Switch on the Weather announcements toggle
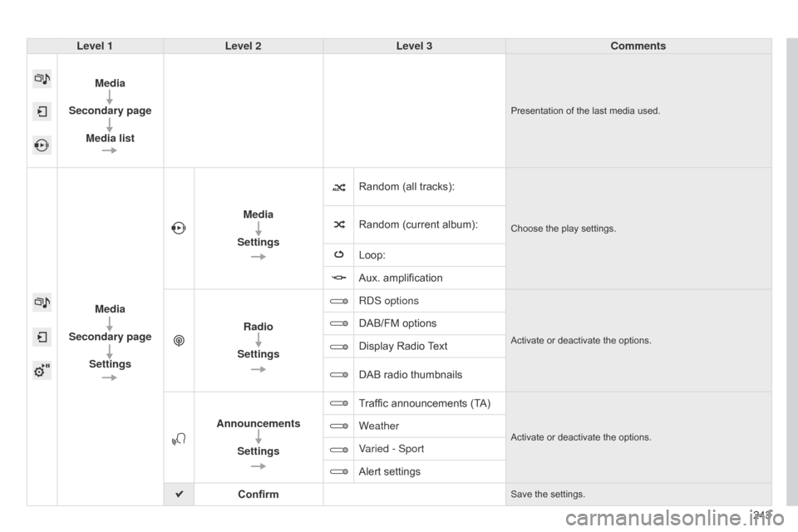This screenshot has height=532, width=798. pyautogui.click(x=338, y=426)
